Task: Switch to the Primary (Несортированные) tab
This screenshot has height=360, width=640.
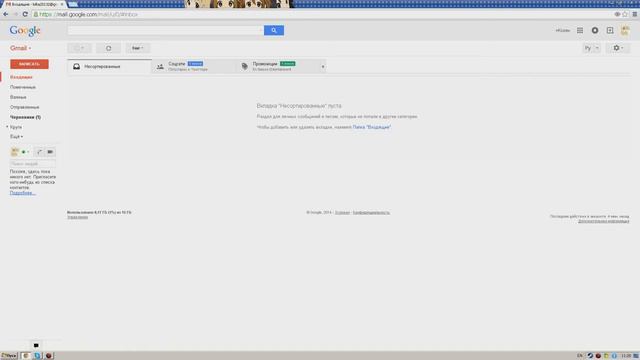Action: click(x=109, y=66)
